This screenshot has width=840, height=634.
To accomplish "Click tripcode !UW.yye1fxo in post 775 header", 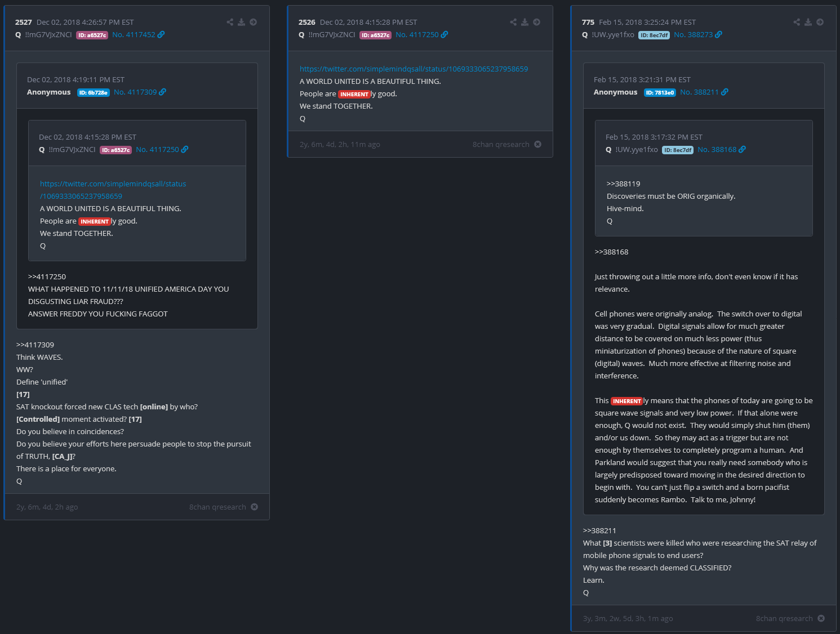I will (613, 34).
